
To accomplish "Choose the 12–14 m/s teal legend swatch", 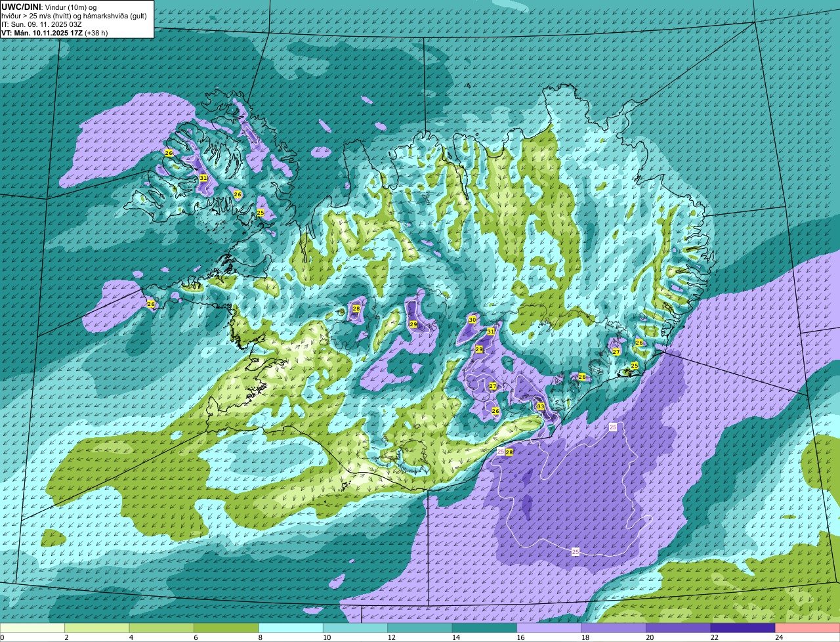I will pos(421,628).
